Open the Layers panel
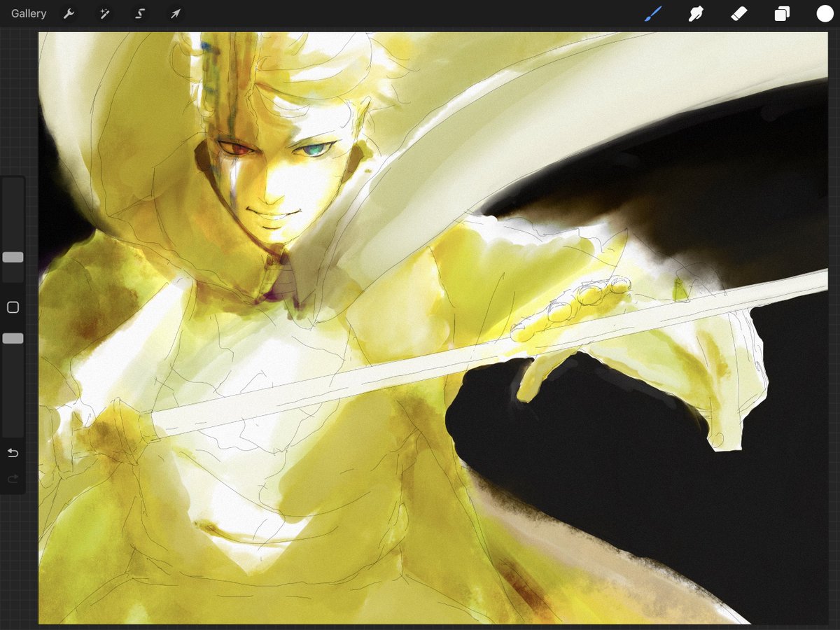This screenshot has height=630, width=840. click(x=782, y=13)
